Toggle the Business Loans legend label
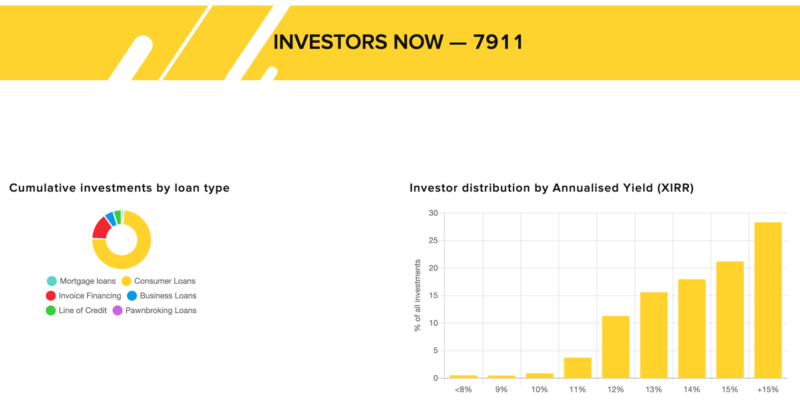The width and height of the screenshot is (800, 410). point(168,296)
